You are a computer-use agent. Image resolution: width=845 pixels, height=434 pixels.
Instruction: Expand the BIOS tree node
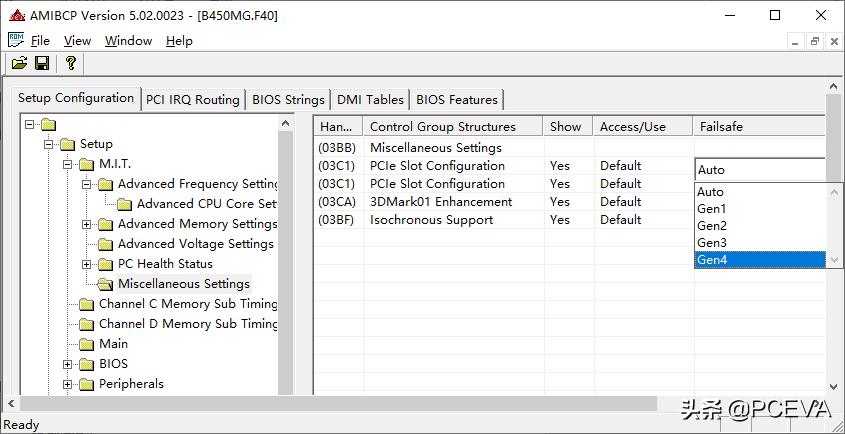pyautogui.click(x=68, y=364)
